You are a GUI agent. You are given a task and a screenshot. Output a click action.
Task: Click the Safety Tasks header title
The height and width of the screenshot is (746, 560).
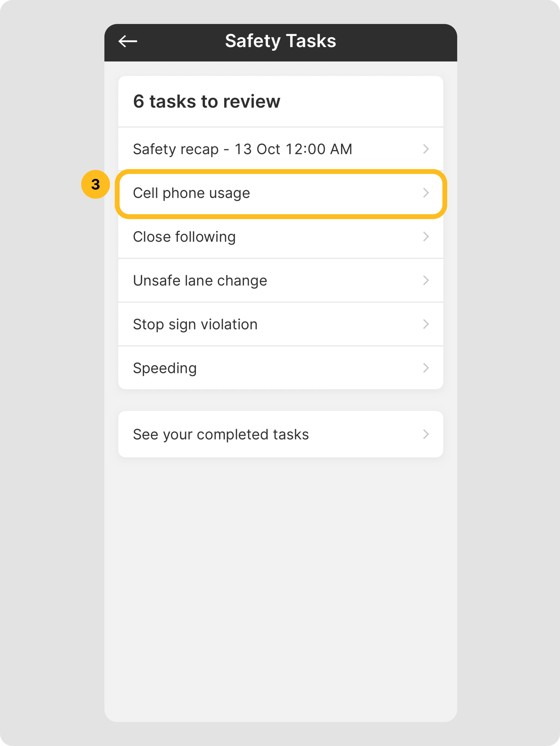[x=280, y=41]
